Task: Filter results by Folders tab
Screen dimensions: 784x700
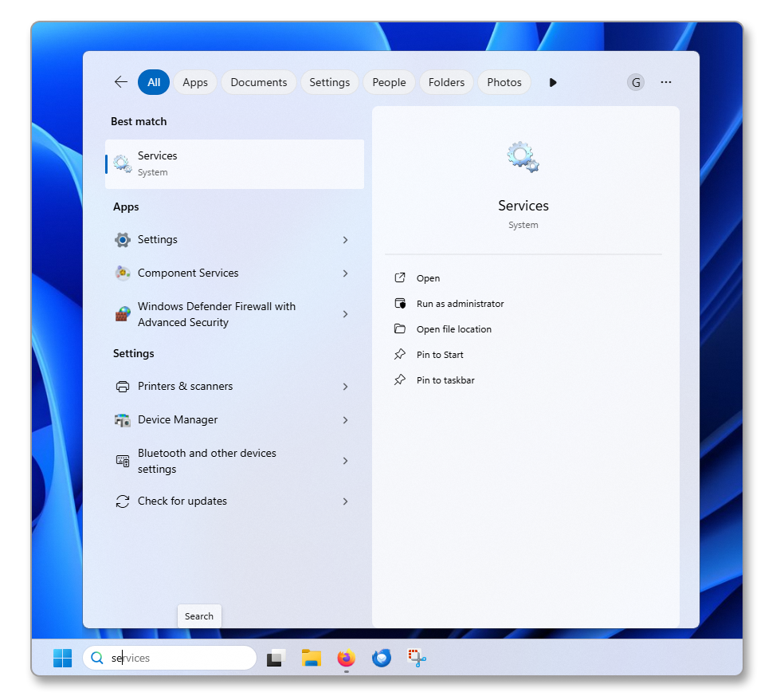Action: pyautogui.click(x=446, y=82)
